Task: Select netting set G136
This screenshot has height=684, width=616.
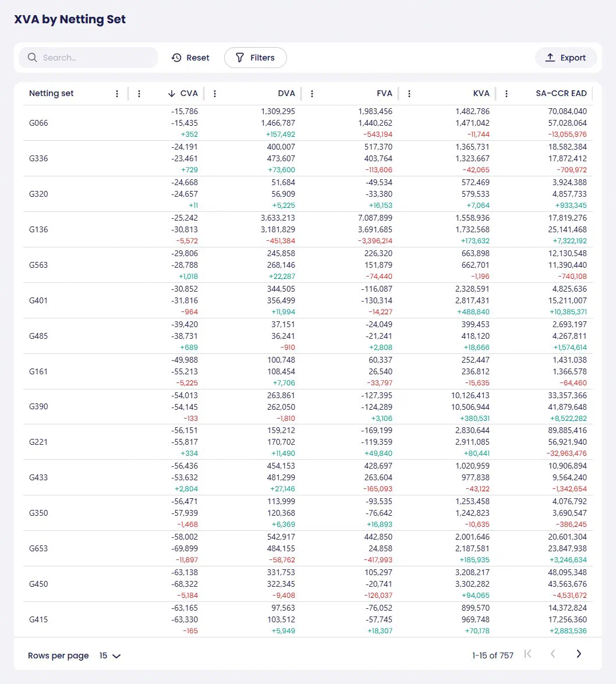Action: [x=38, y=229]
